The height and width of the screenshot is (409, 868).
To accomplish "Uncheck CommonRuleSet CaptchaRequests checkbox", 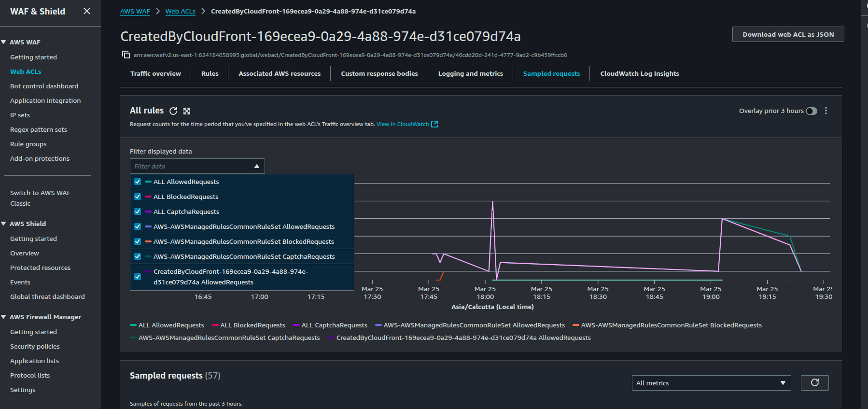I will point(138,256).
